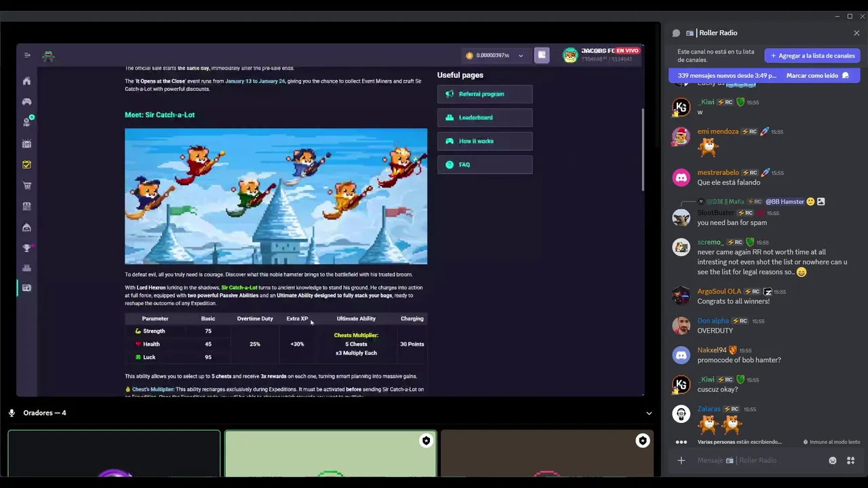Click the @BB Hamster mention
This screenshot has height=488, width=868.
pyautogui.click(x=785, y=202)
